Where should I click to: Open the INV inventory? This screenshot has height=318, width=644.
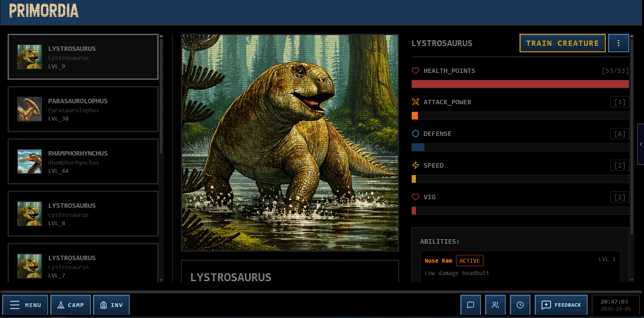pos(111,305)
